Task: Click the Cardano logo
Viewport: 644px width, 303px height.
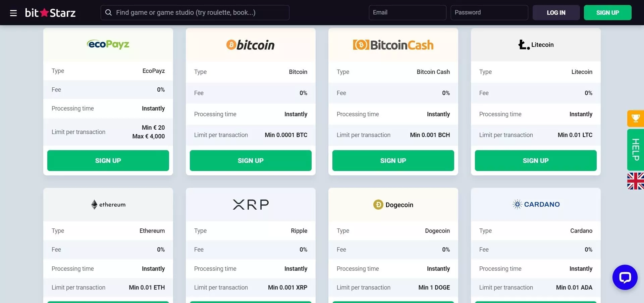Action: (x=536, y=204)
